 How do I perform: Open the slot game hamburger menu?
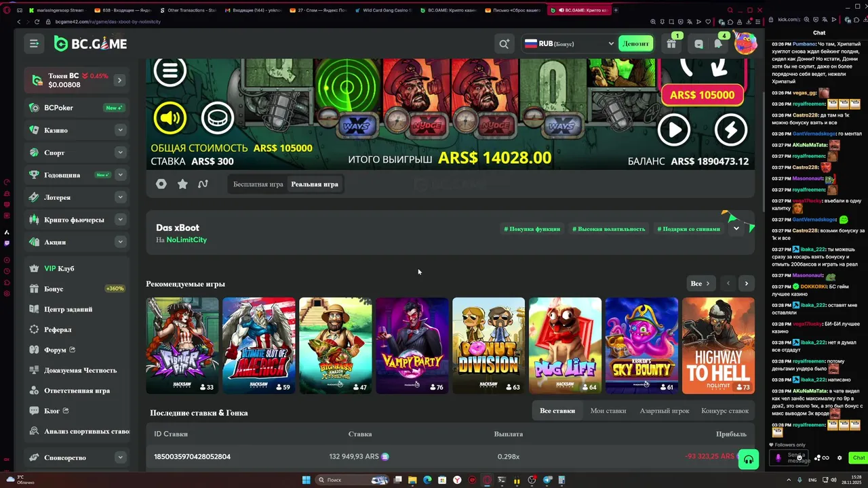point(170,71)
